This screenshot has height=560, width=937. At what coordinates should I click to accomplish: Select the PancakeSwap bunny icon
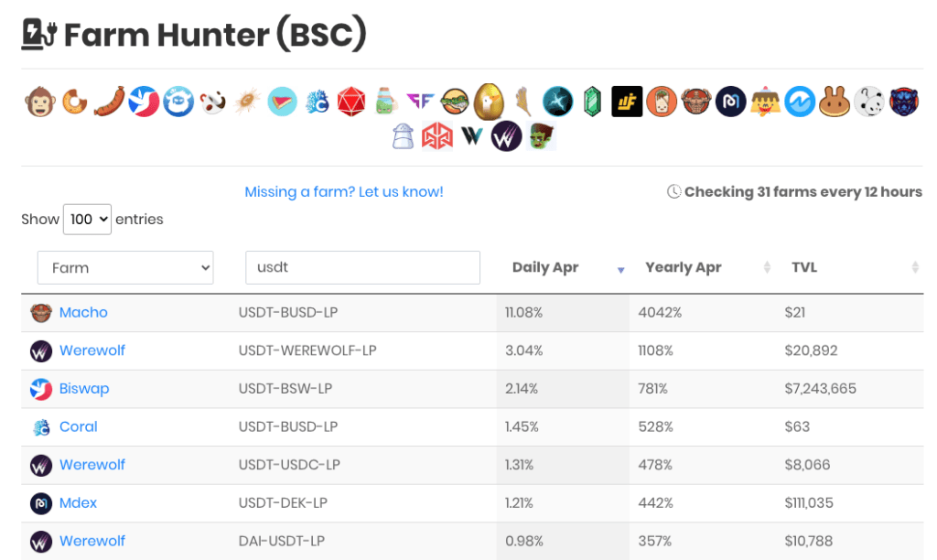tap(835, 102)
